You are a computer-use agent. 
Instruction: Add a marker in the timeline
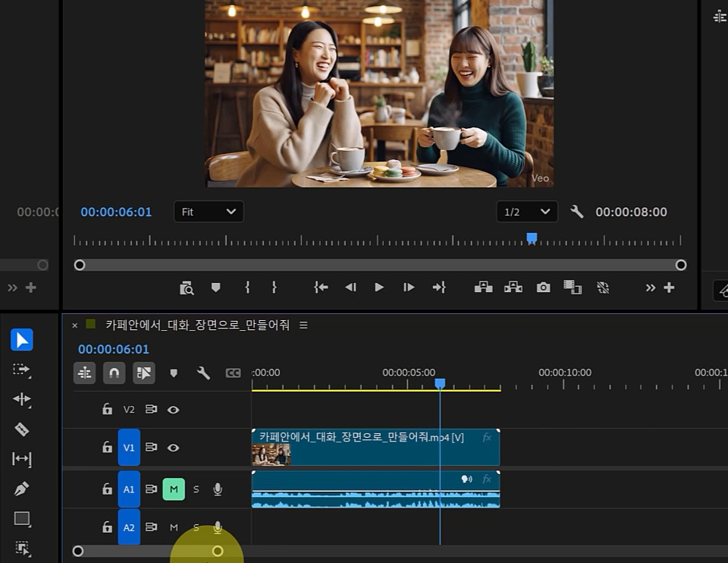pos(174,373)
